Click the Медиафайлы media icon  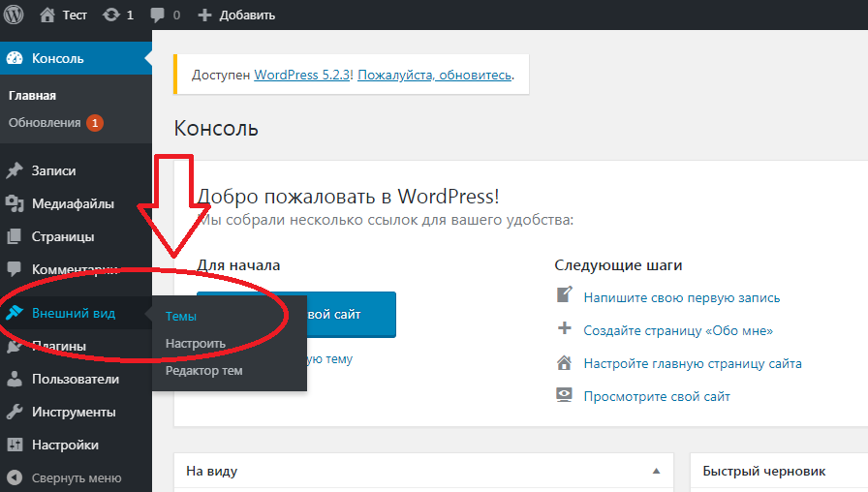click(x=15, y=203)
